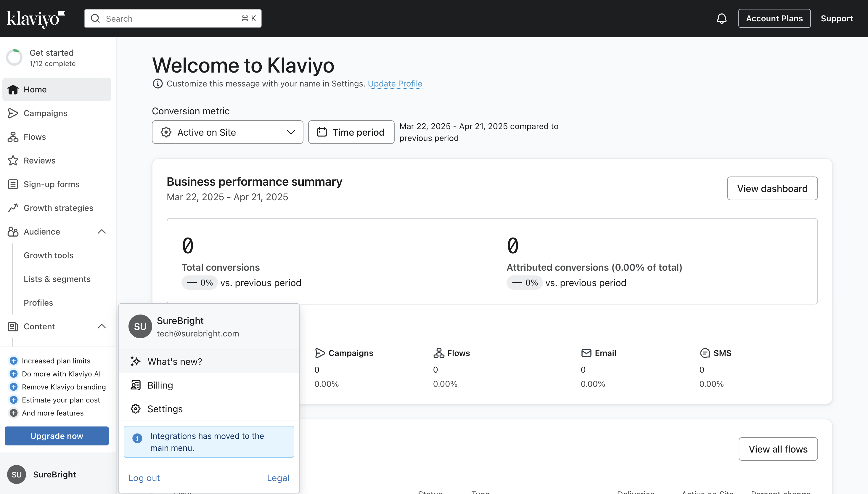Click the Time period button
Viewport: 868px width, 494px height.
click(x=351, y=132)
